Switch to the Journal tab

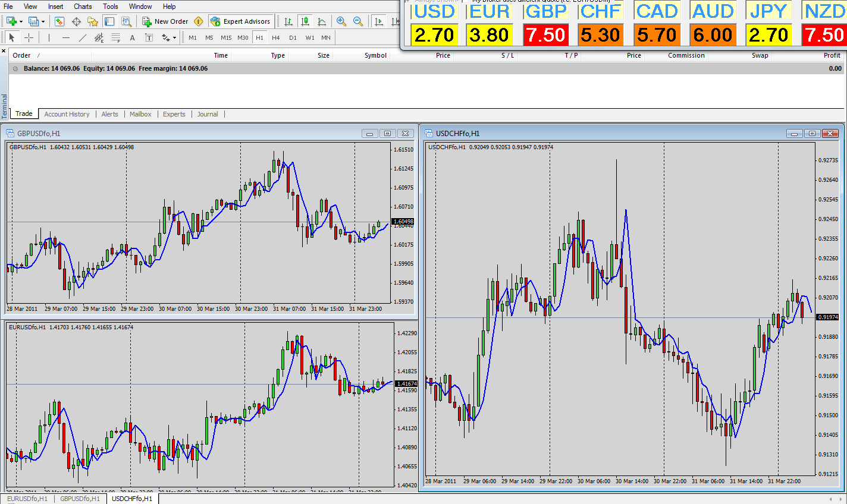click(208, 114)
